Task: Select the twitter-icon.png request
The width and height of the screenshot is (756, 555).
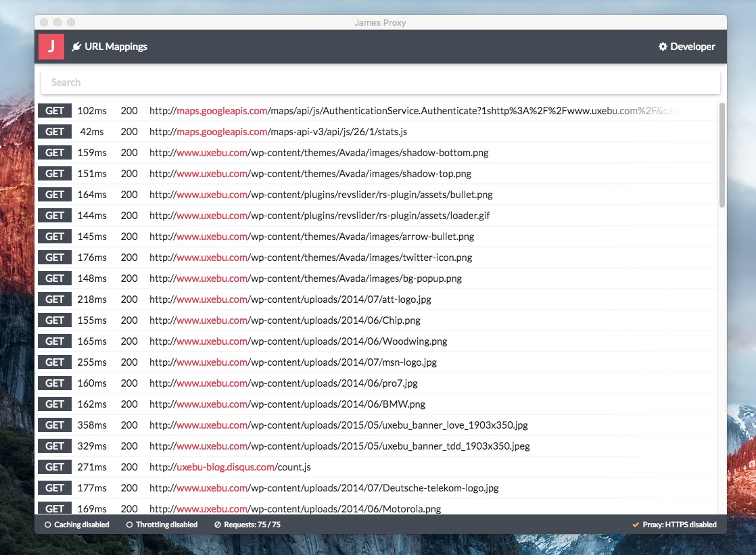Action: tap(377, 258)
